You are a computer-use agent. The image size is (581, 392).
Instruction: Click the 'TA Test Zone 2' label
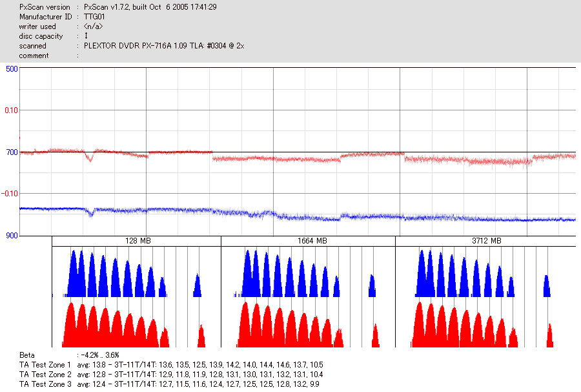(x=45, y=374)
